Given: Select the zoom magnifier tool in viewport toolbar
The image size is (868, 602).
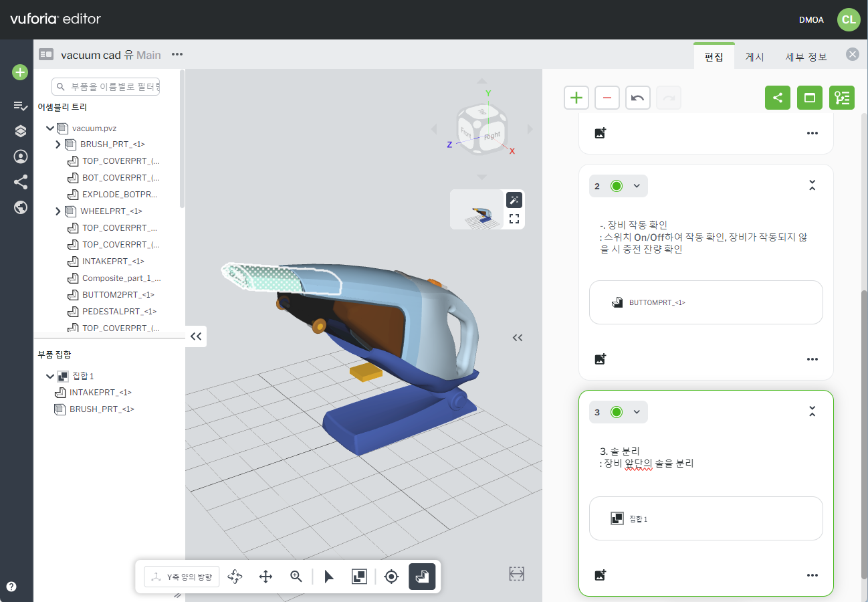Looking at the screenshot, I should point(296,577).
